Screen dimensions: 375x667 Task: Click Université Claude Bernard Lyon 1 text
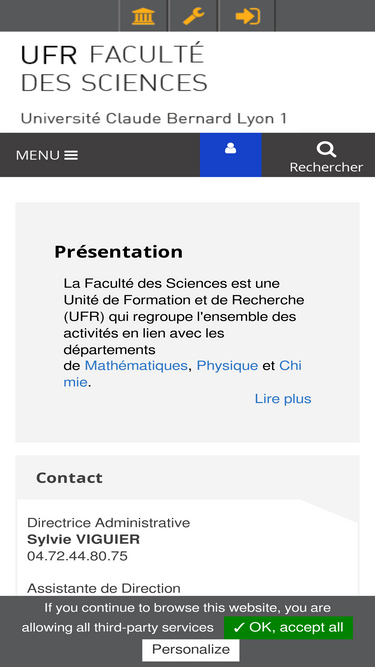(153, 118)
